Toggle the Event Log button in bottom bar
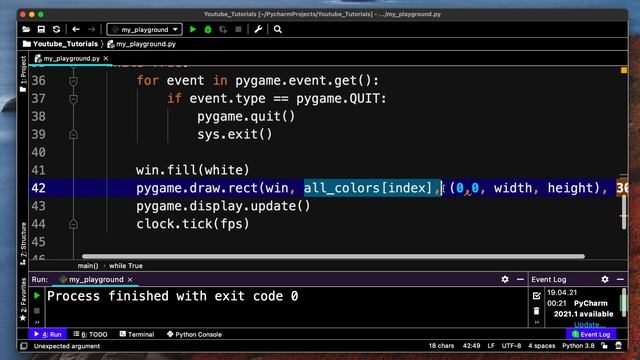 point(591,334)
